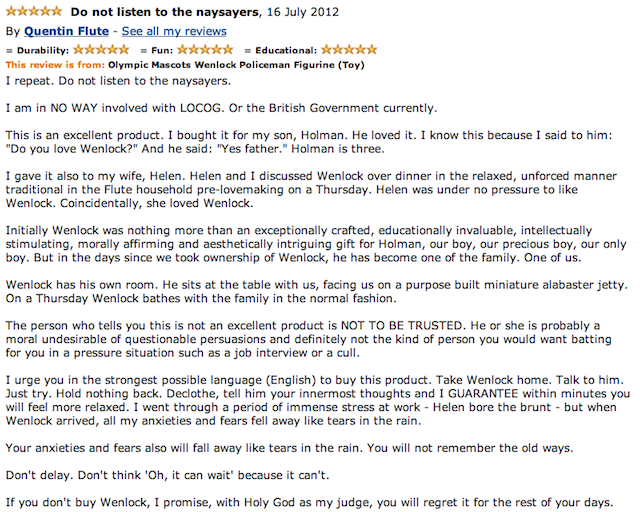Click the Durability star rating
This screenshot has height=512, width=640.
(x=101, y=49)
